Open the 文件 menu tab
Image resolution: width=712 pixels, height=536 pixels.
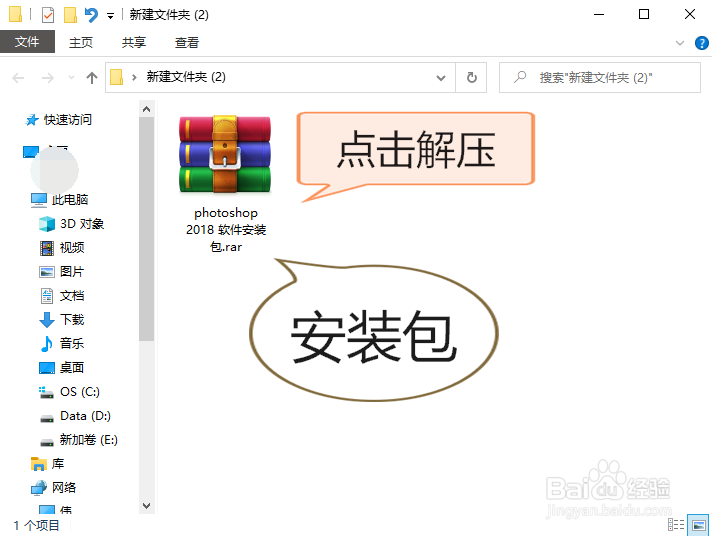tap(27, 42)
